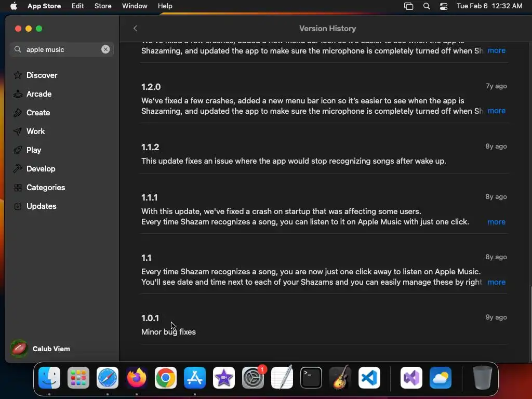Click the Create paintbrush icon
This screenshot has height=399, width=532.
click(x=18, y=113)
